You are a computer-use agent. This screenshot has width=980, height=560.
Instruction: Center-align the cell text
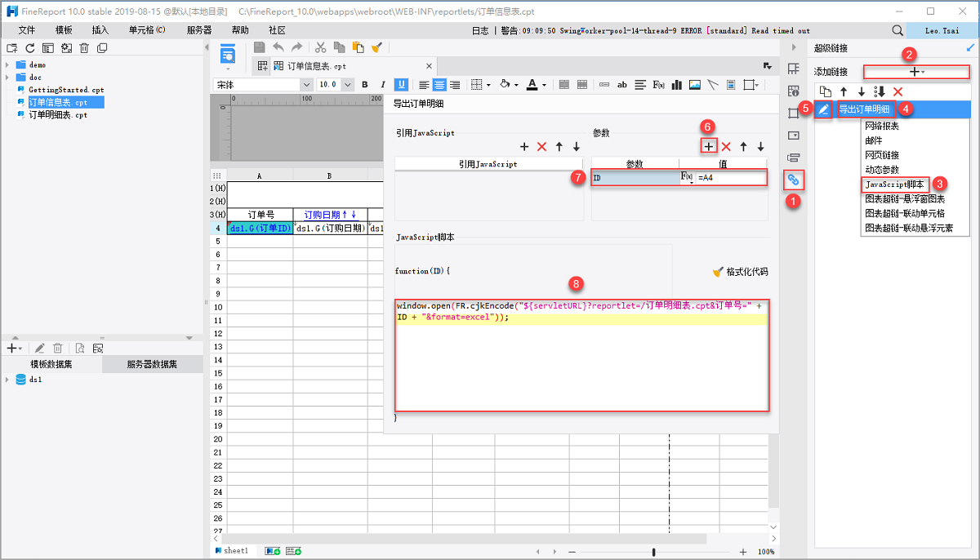pos(439,84)
